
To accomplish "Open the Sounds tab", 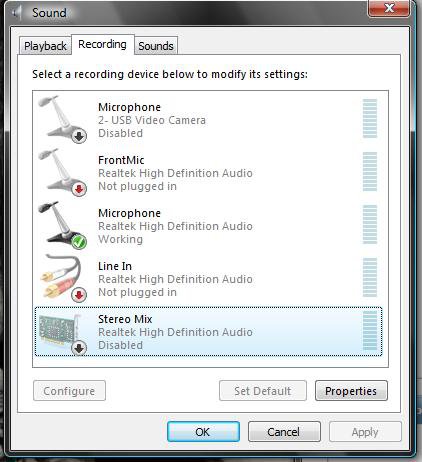I will (x=156, y=46).
